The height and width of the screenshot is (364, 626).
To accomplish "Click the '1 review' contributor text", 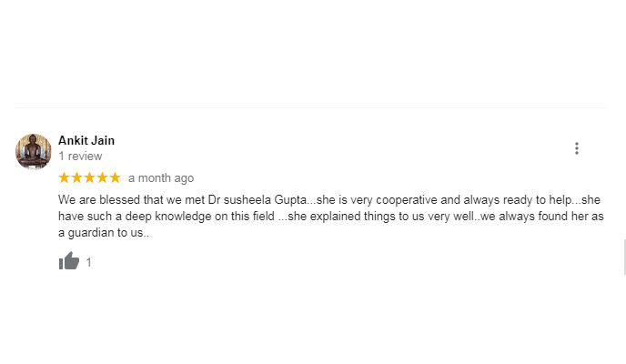I will point(80,156).
